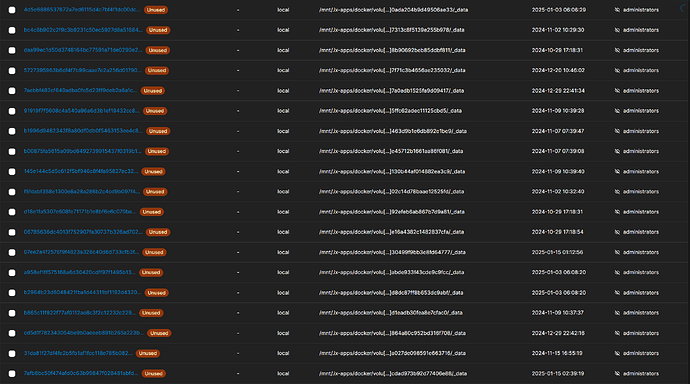Click ownership icon in the daa99ec1 row
Screen dimensions: 690x384
(x=617, y=50)
